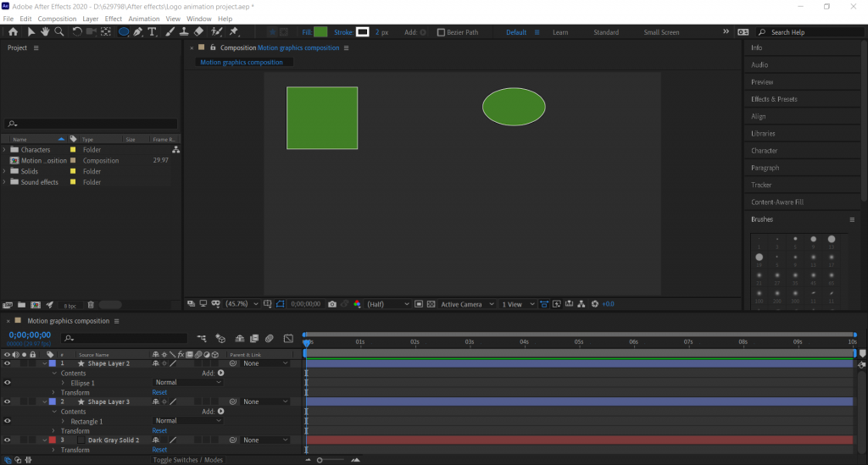Viewport: 868px width, 465px height.
Task: Select the Pen tool
Action: tap(138, 32)
